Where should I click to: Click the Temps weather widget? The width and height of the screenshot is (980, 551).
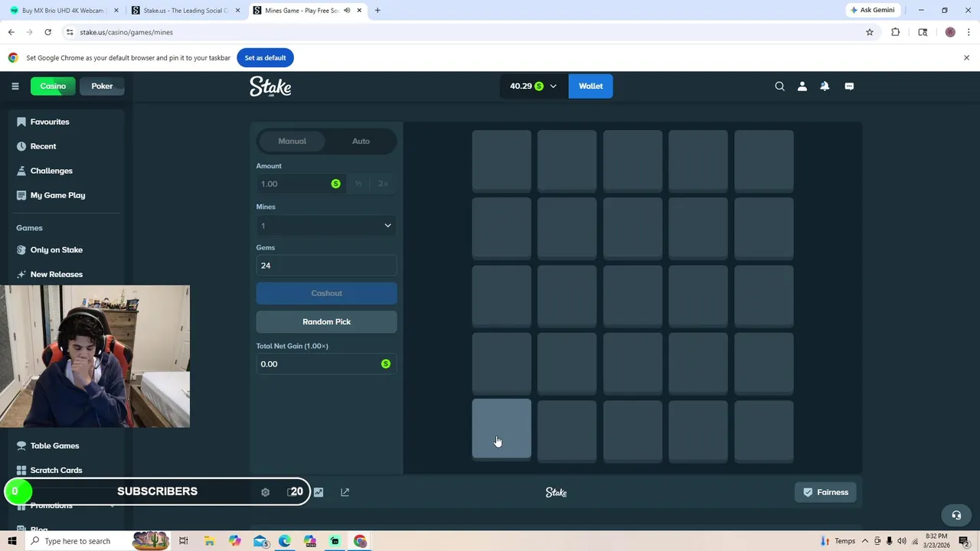tap(838, 541)
